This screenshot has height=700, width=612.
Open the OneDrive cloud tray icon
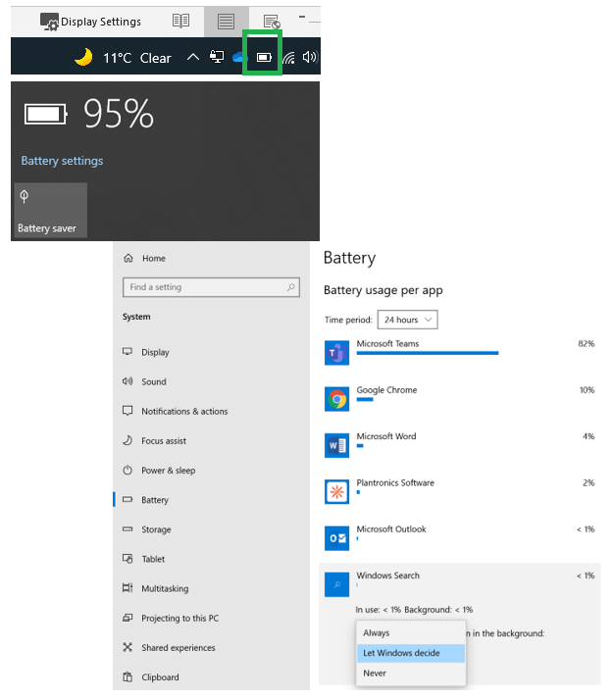(x=239, y=57)
